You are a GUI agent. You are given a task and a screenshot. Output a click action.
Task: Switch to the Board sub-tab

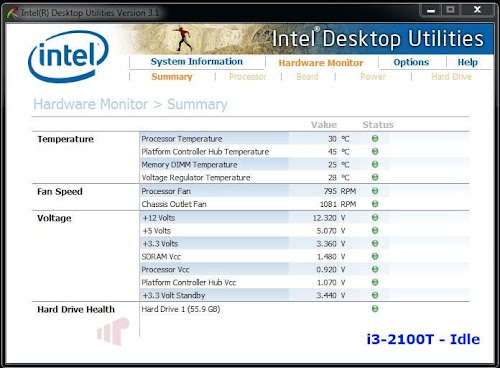[307, 77]
